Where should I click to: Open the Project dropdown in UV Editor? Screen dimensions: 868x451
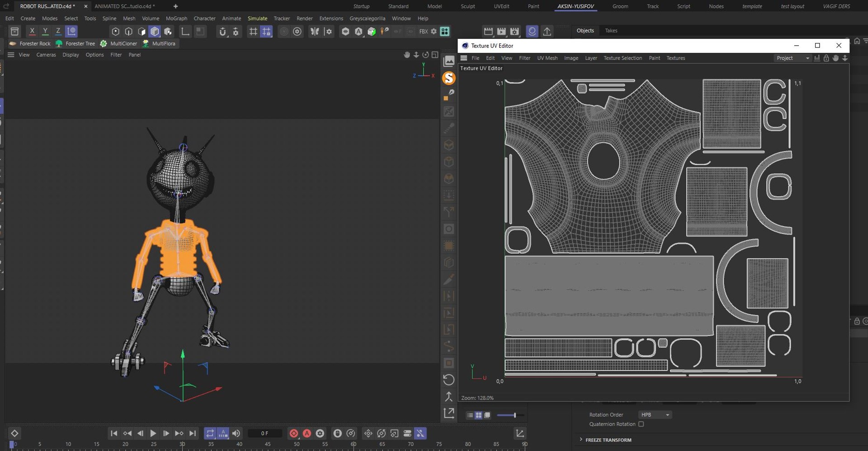793,58
